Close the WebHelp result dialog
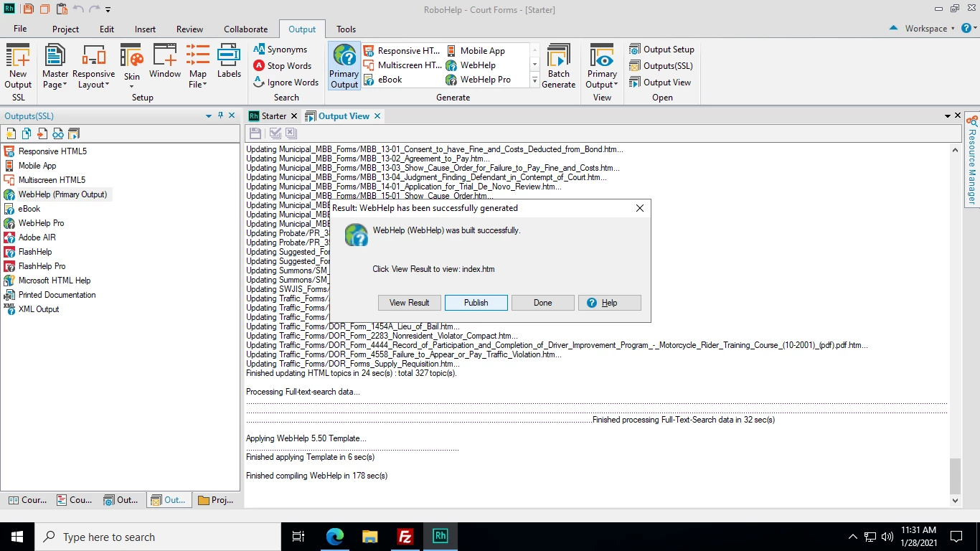This screenshot has height=551, width=980. coord(640,208)
